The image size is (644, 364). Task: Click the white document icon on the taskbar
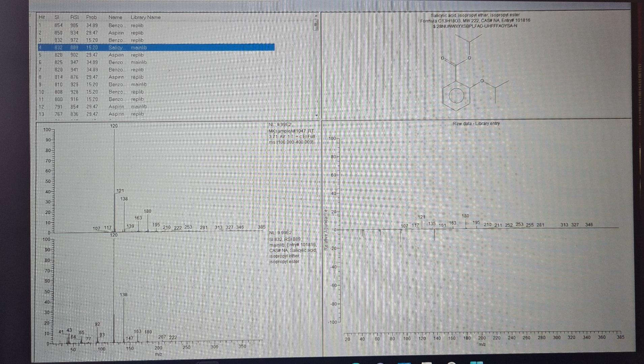pos(426,362)
